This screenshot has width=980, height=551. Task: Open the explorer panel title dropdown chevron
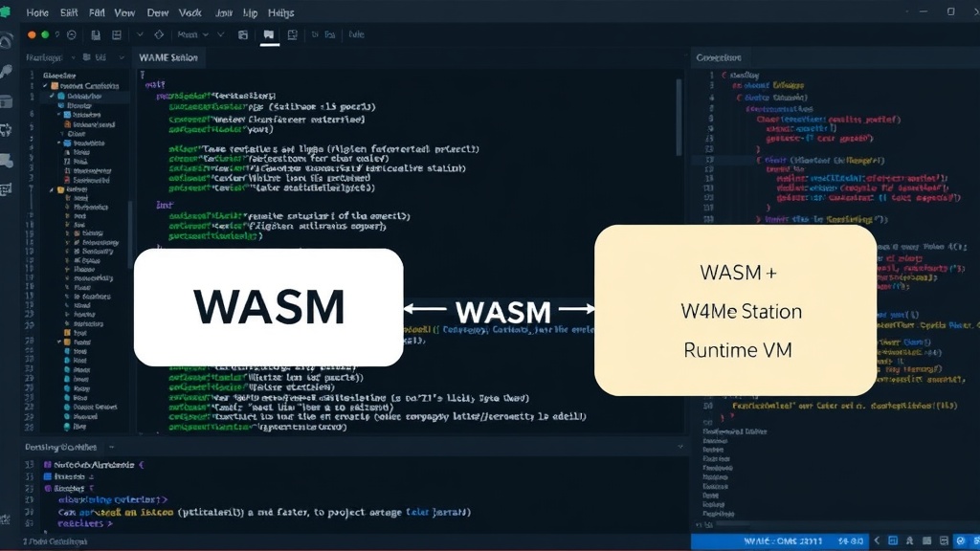click(x=73, y=57)
